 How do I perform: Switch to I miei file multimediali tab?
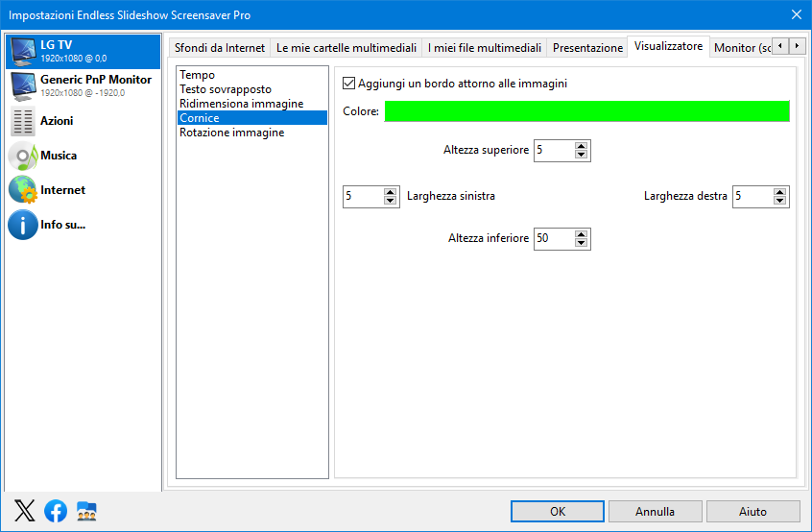(x=484, y=48)
